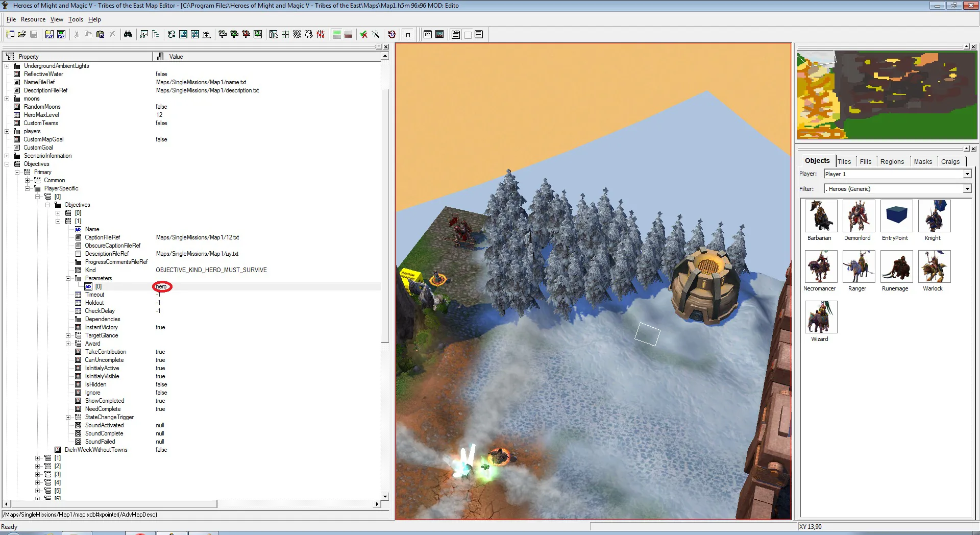Click the hatched pattern toolbar icon
Image resolution: width=980 pixels, height=535 pixels.
(297, 34)
